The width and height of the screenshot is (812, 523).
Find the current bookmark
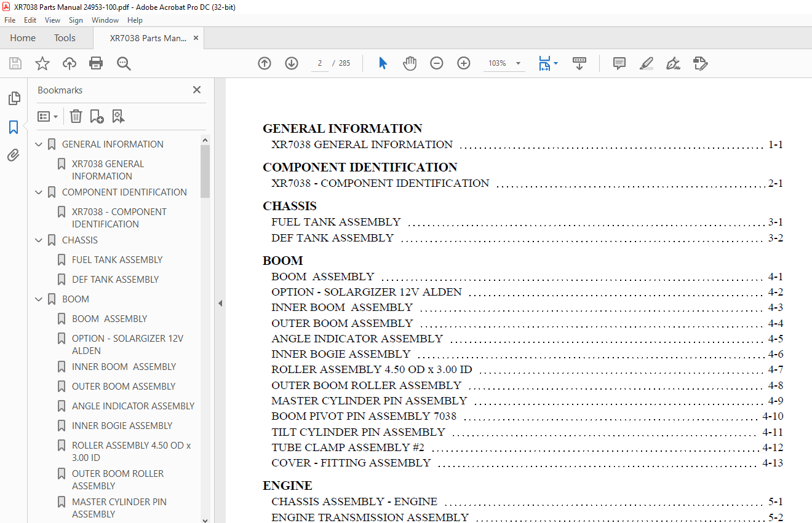pos(118,116)
